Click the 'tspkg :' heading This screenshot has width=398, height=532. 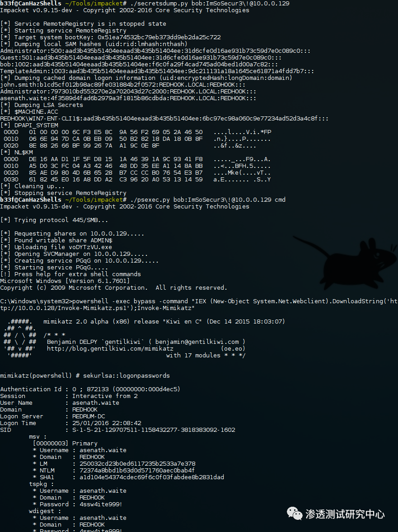[41, 484]
